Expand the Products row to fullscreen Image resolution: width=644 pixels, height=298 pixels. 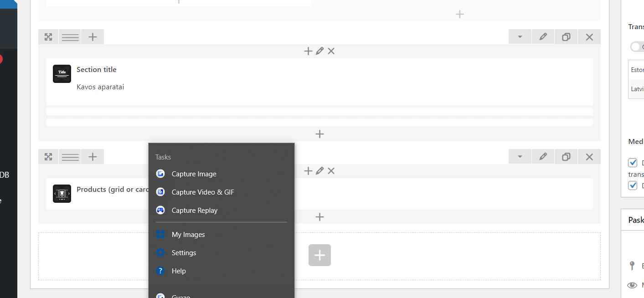click(x=48, y=157)
